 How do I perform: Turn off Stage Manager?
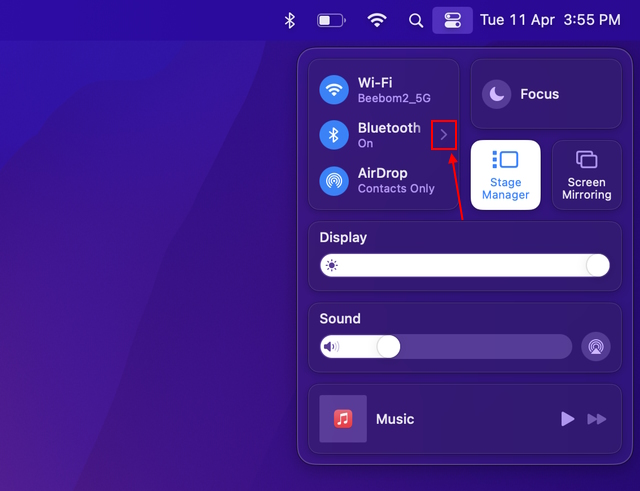pyautogui.click(x=505, y=175)
